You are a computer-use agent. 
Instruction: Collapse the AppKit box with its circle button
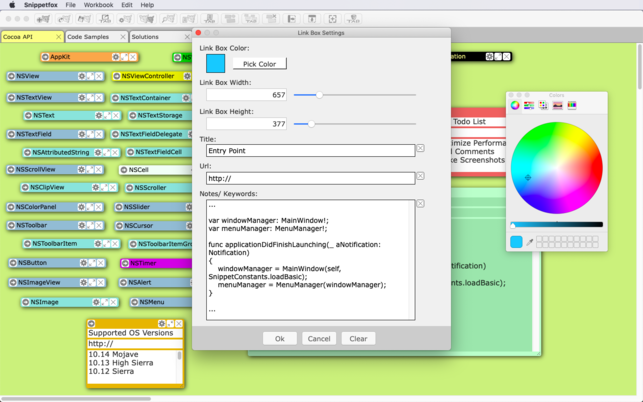pos(46,57)
